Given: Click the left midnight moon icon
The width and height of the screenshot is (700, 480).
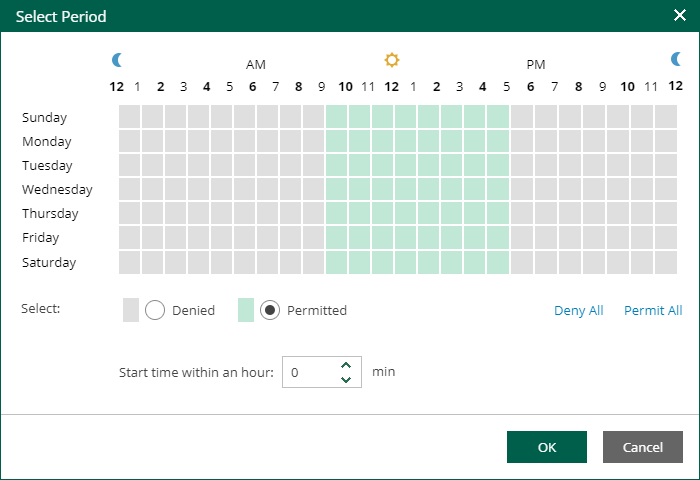Looking at the screenshot, I should (117, 61).
